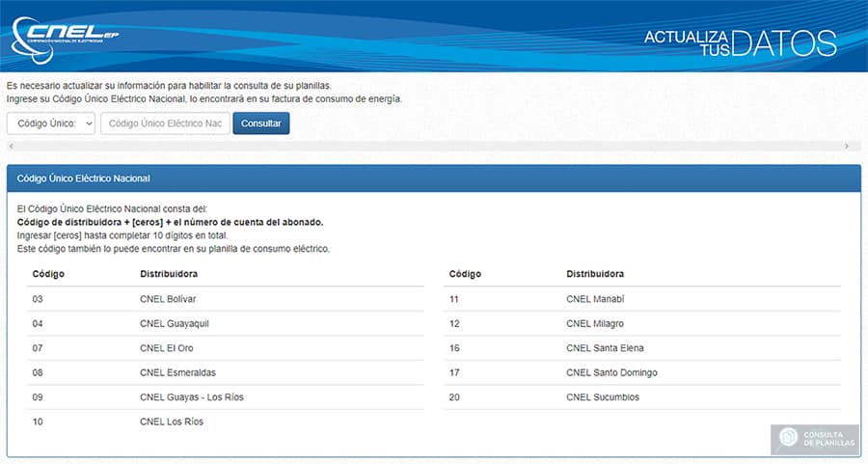The width and height of the screenshot is (868, 464).
Task: Click the scrollbar right arrow
Action: click(847, 146)
